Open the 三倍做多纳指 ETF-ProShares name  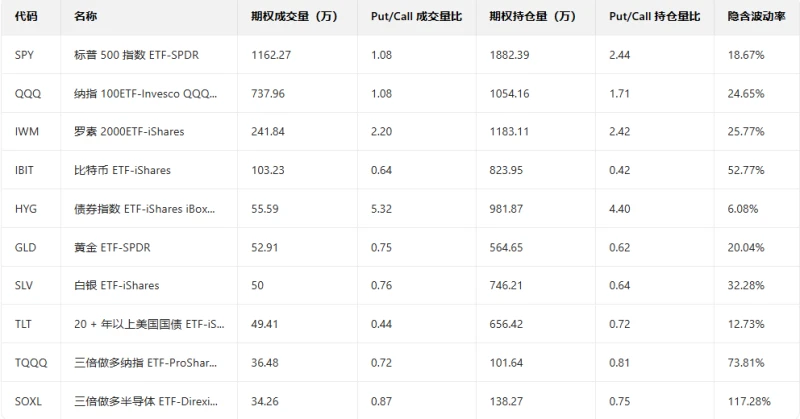(x=145, y=362)
